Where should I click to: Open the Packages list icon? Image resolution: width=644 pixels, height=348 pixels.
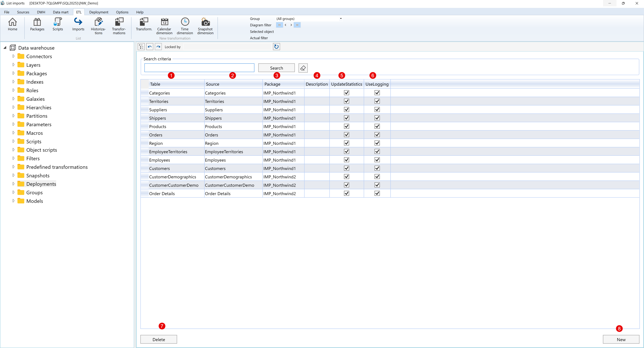click(x=37, y=24)
